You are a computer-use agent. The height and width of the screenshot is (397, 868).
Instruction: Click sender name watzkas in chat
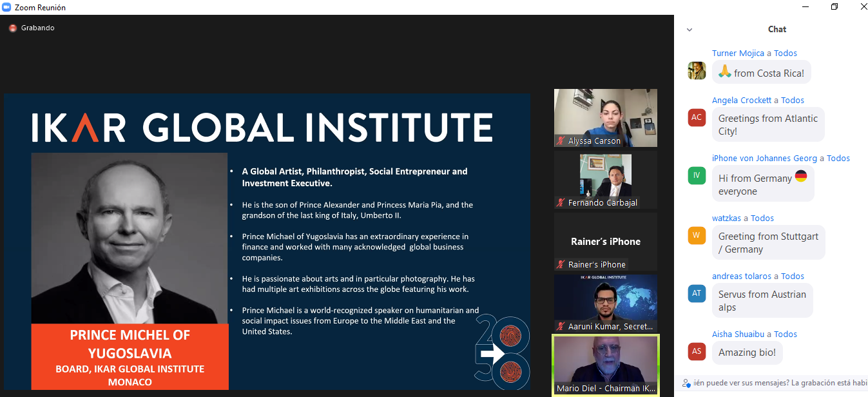point(727,218)
